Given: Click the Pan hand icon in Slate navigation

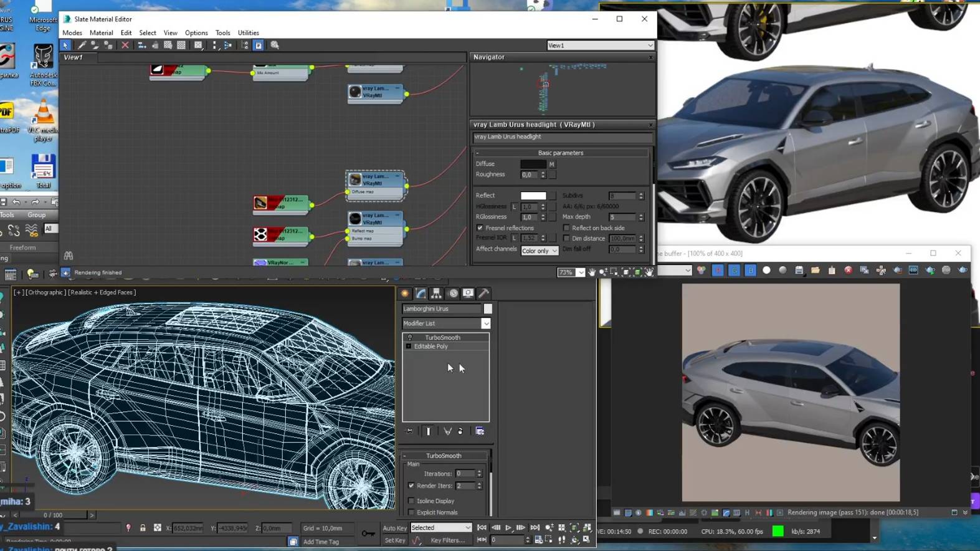Looking at the screenshot, I should (x=592, y=272).
